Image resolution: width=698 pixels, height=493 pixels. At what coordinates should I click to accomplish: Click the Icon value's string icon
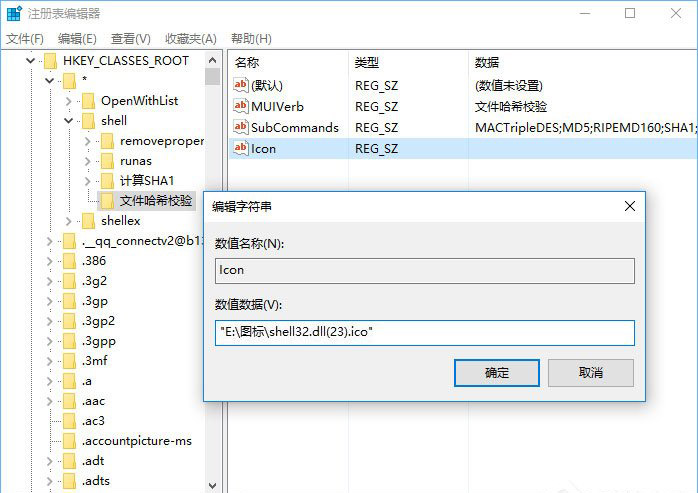coord(240,148)
